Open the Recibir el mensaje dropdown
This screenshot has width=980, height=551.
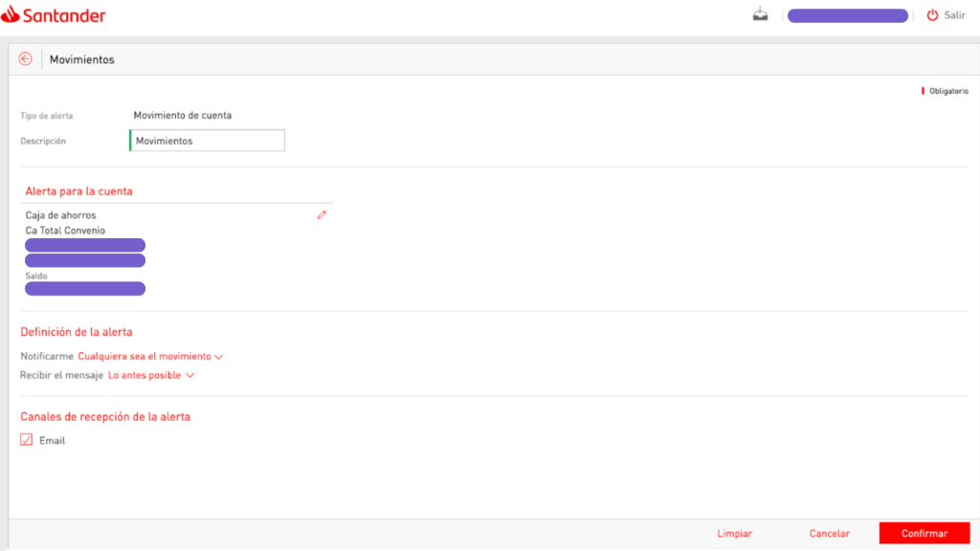[150, 375]
